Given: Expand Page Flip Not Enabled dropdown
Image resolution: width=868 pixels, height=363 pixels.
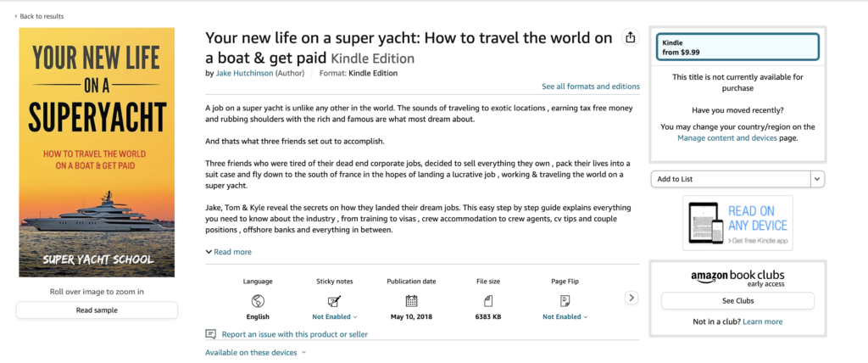Looking at the screenshot, I should tap(565, 317).
